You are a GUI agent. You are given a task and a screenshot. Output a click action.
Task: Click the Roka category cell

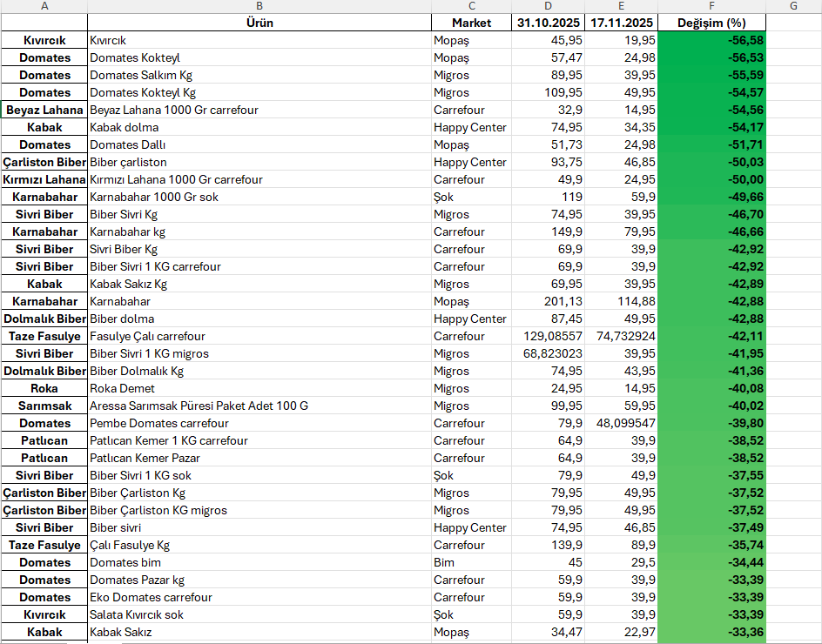(x=44, y=388)
